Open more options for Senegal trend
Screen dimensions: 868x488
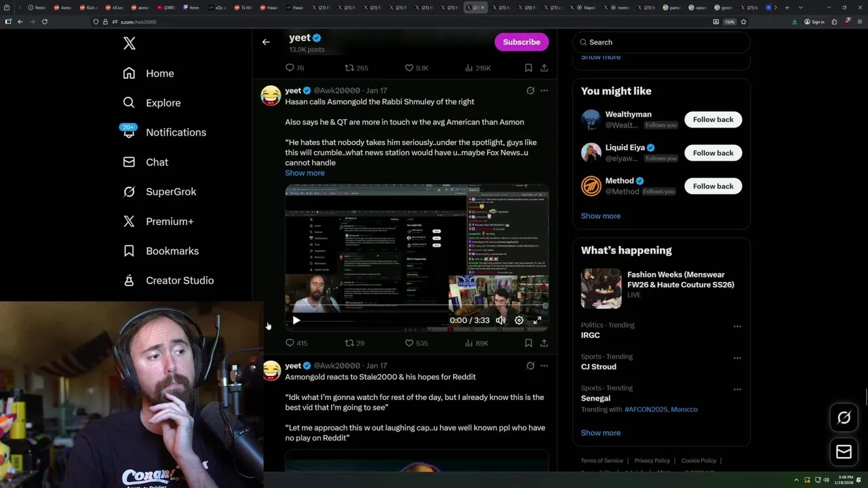[x=737, y=389]
